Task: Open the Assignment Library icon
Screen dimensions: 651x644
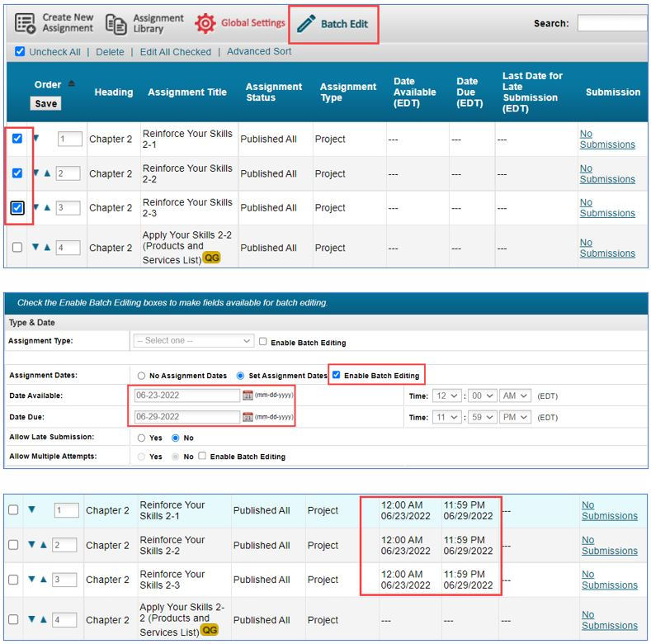Action: point(116,24)
